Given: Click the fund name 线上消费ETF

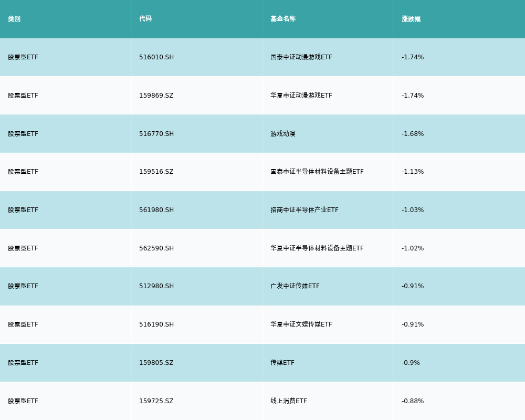Looking at the screenshot, I should [289, 401].
